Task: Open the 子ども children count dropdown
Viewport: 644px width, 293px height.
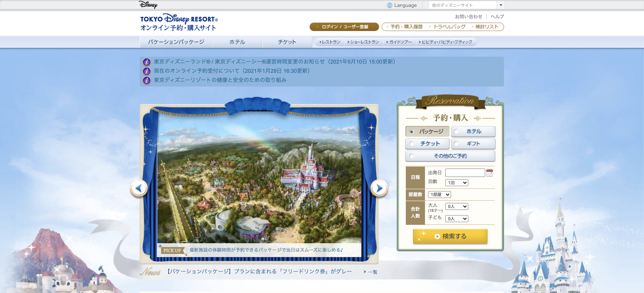Action: [457, 219]
